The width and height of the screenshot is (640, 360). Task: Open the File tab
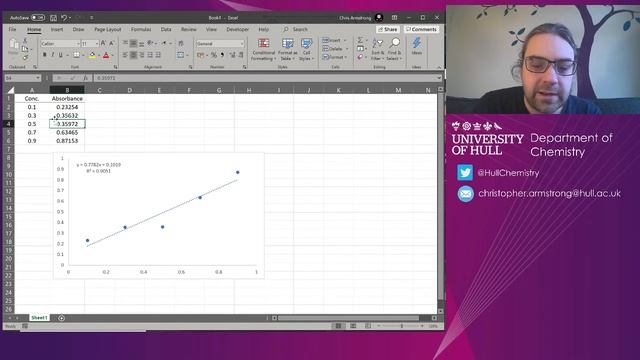tap(13, 29)
